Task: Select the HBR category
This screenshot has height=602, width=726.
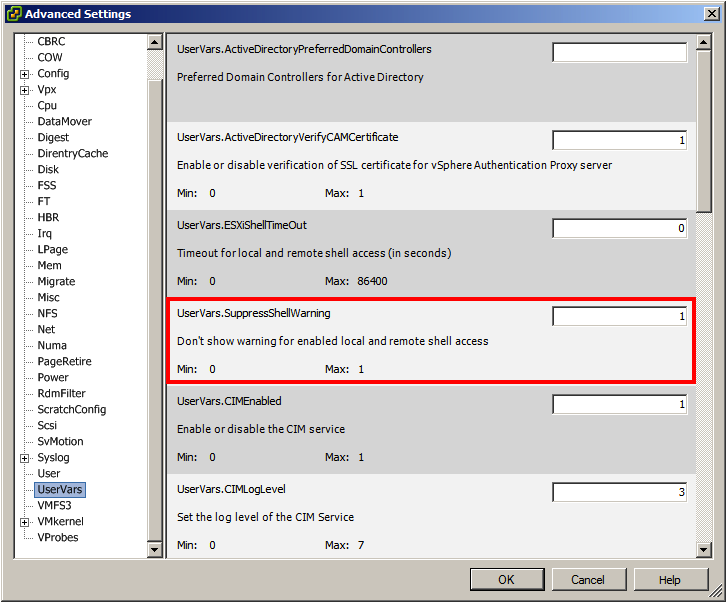Action: coord(48,217)
